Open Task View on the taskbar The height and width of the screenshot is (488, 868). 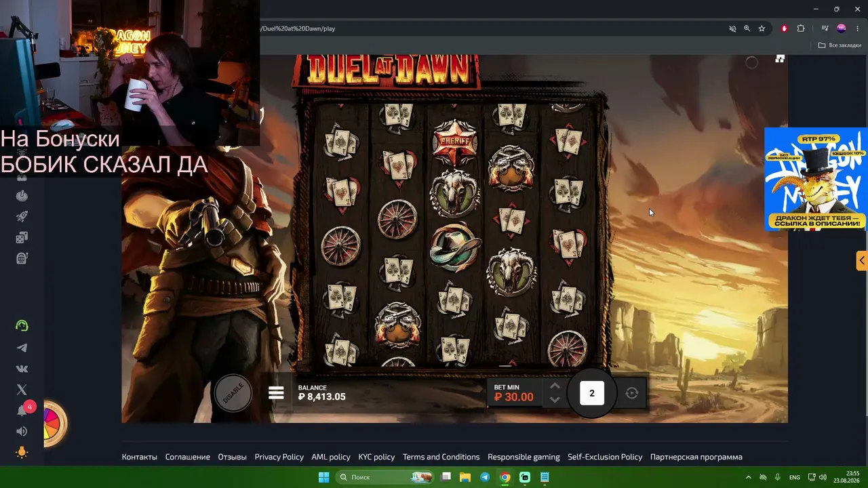coord(446,477)
